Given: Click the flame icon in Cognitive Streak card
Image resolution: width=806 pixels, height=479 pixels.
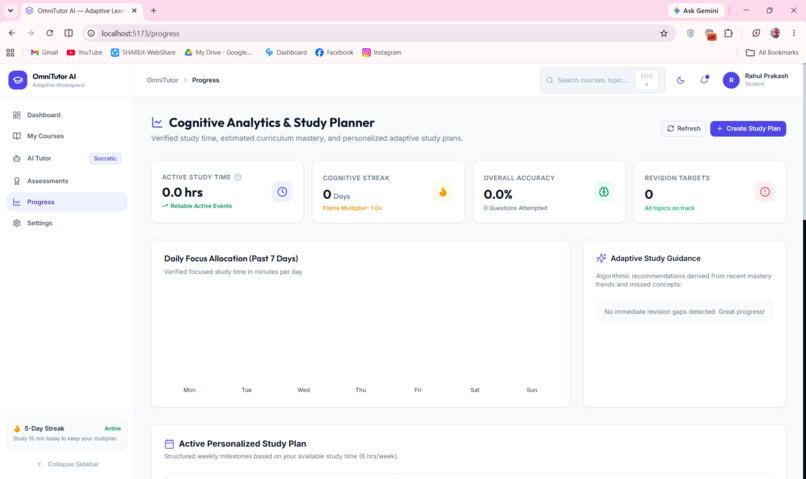Looking at the screenshot, I should point(443,192).
